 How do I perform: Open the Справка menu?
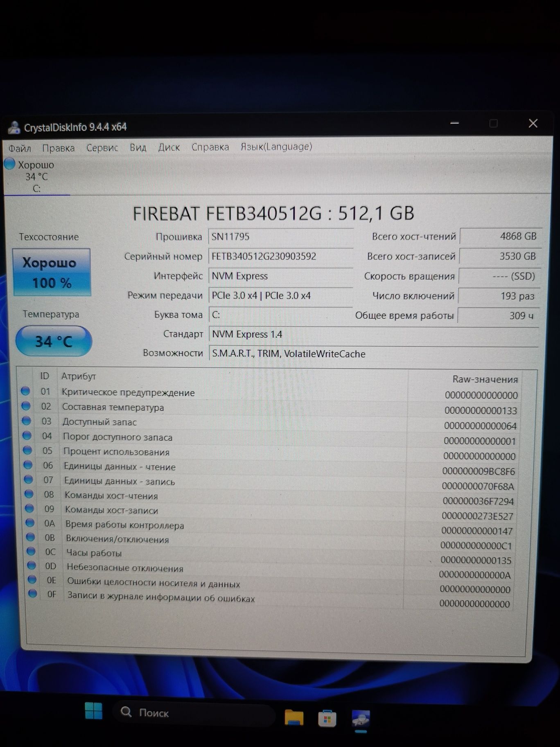pos(210,147)
